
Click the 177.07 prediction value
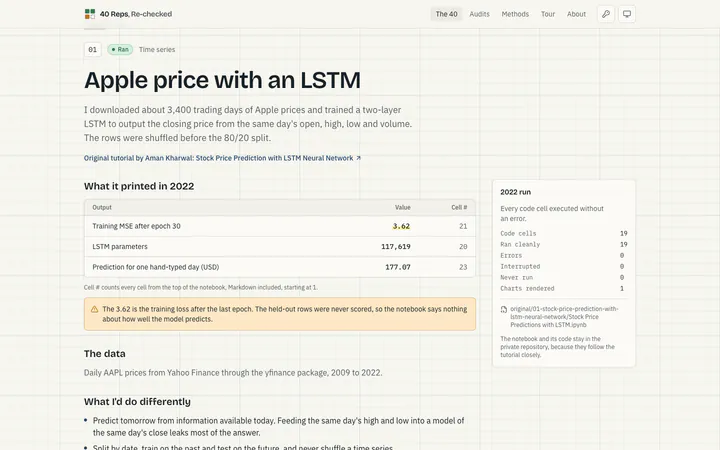click(398, 267)
